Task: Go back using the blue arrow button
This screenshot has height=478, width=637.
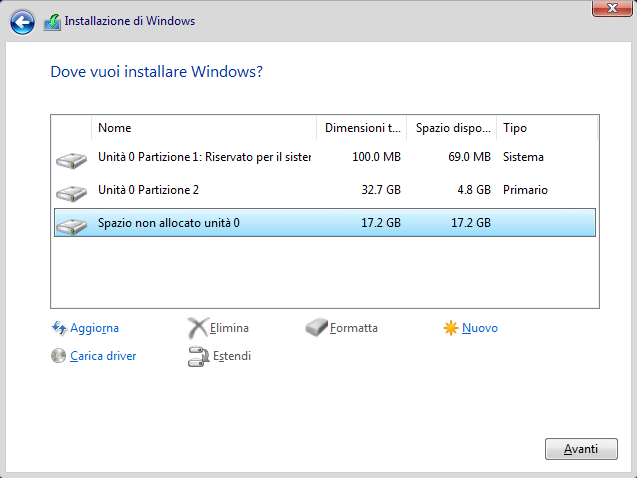Action: (x=22, y=22)
